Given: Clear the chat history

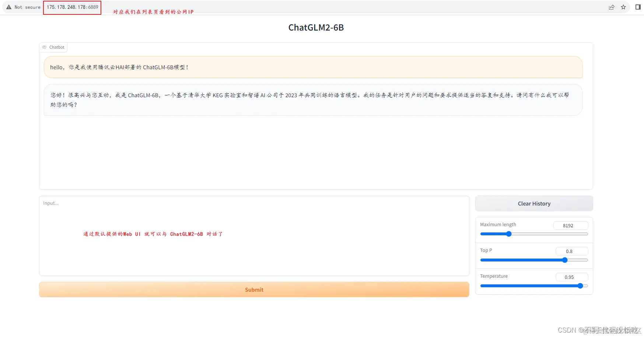Looking at the screenshot, I should click(x=534, y=204).
